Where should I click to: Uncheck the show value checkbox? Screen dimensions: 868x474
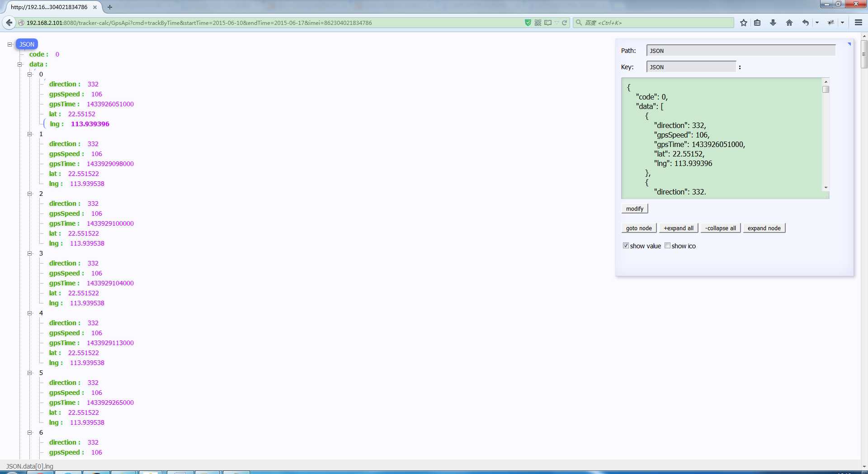click(x=626, y=246)
